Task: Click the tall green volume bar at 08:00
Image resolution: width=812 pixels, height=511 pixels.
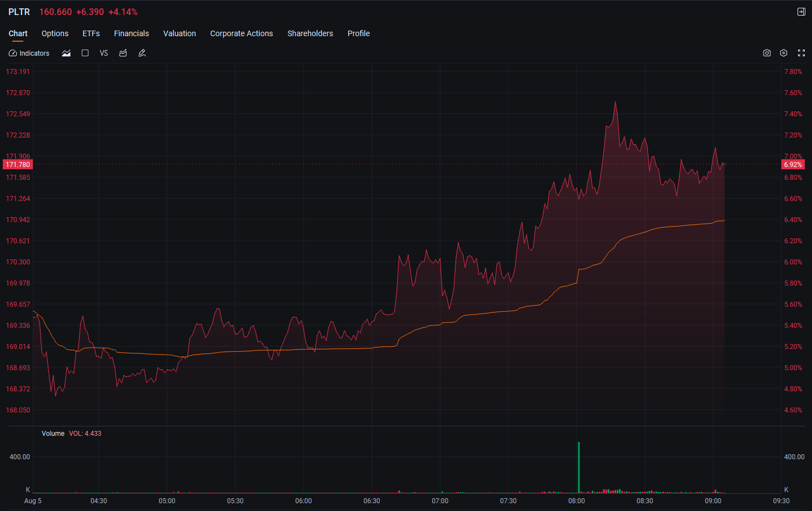Action: [x=579, y=468]
